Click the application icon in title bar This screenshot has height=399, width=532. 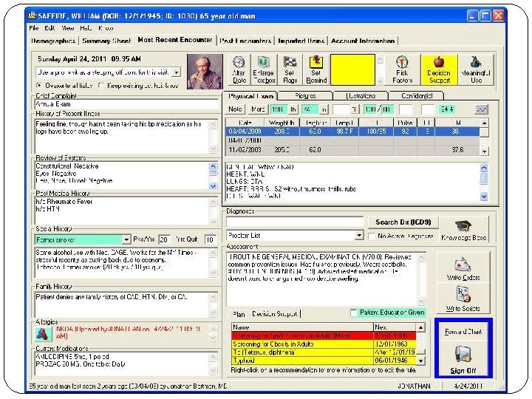coord(33,16)
